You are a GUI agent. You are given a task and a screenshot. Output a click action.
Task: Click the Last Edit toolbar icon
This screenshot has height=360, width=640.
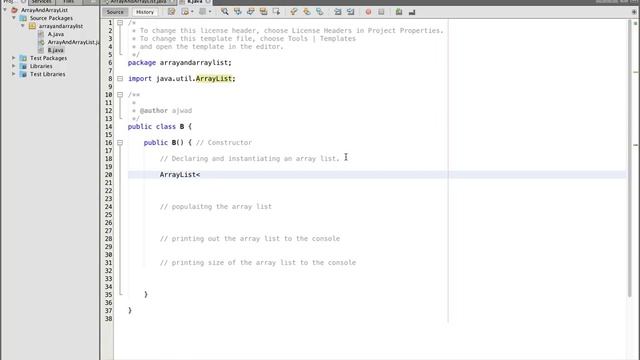(x=171, y=12)
